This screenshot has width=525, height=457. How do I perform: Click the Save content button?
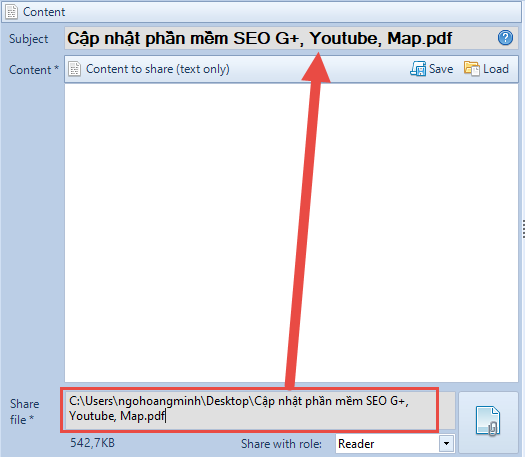(x=432, y=69)
